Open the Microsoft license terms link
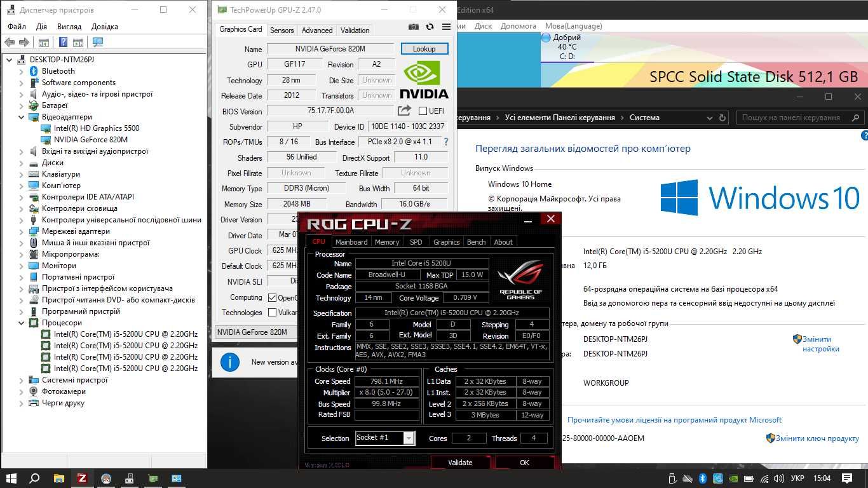 coord(674,420)
